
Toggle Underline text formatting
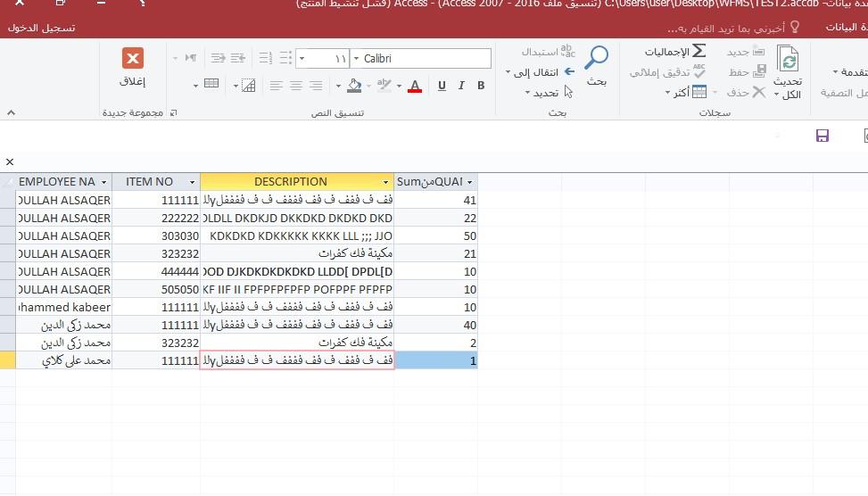coord(442,86)
